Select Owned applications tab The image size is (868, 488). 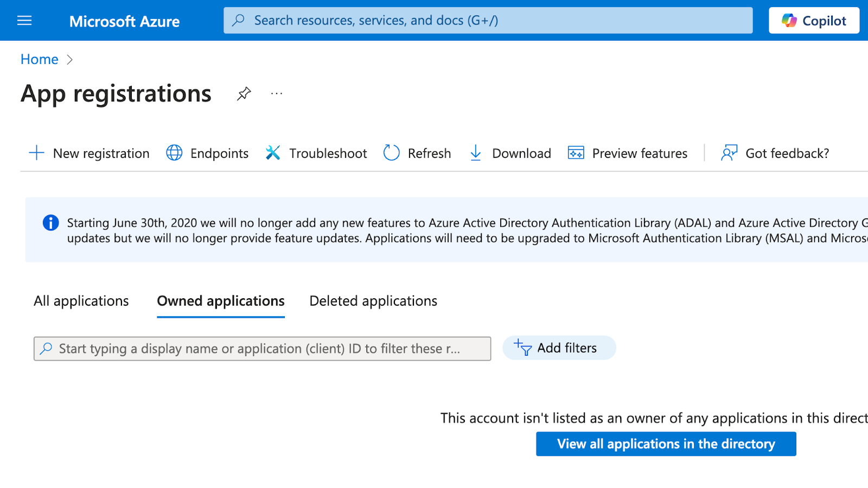221,301
